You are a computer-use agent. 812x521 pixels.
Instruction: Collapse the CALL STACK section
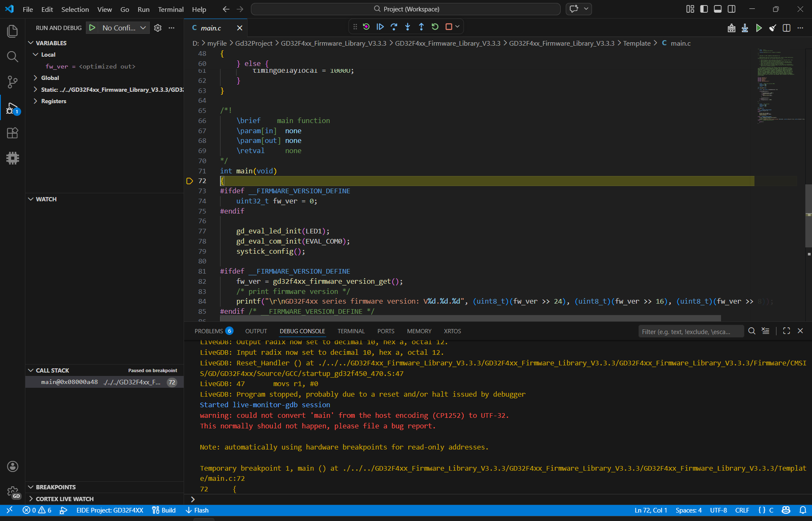[31, 370]
